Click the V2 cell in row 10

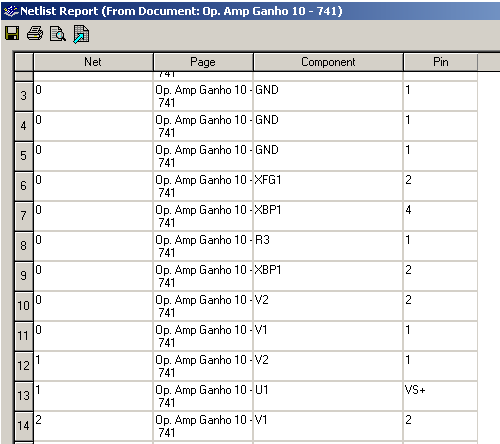[328, 306]
